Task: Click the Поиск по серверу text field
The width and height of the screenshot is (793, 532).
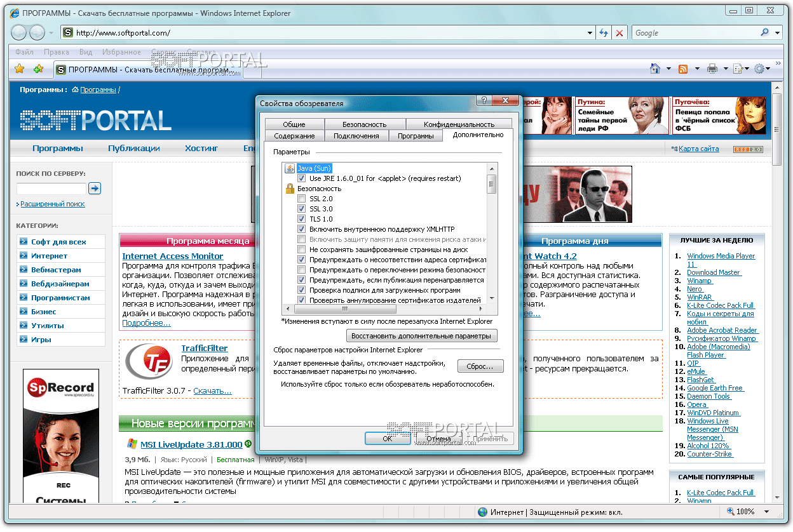Action: click(x=51, y=189)
